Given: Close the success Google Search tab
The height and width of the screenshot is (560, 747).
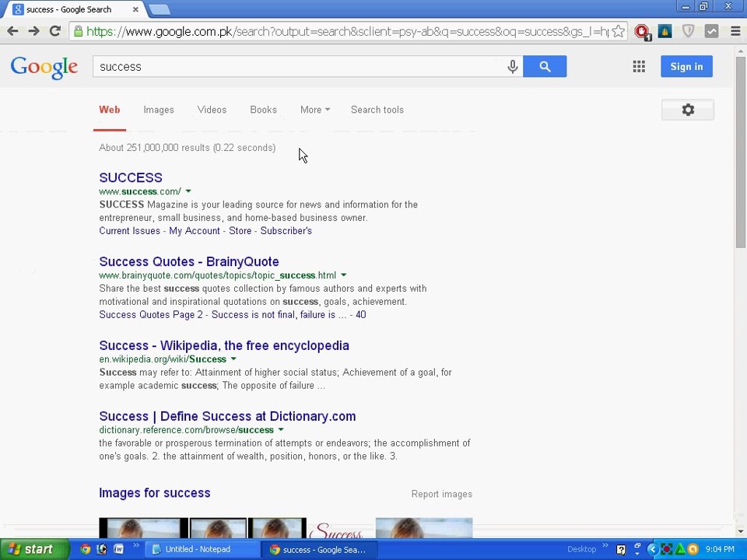Looking at the screenshot, I should click(135, 9).
